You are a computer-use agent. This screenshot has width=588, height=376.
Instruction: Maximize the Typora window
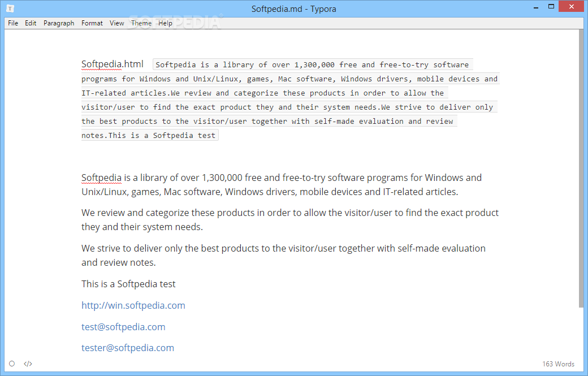point(551,6)
